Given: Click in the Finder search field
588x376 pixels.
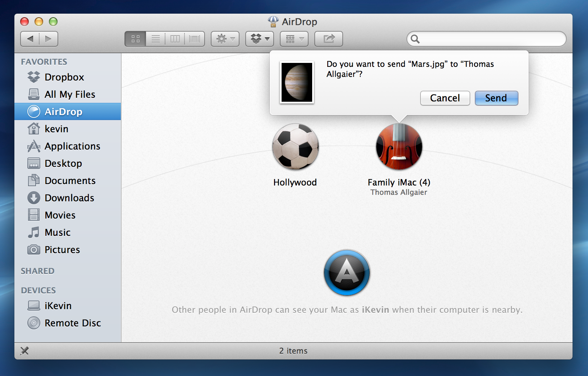Looking at the screenshot, I should click(x=487, y=39).
